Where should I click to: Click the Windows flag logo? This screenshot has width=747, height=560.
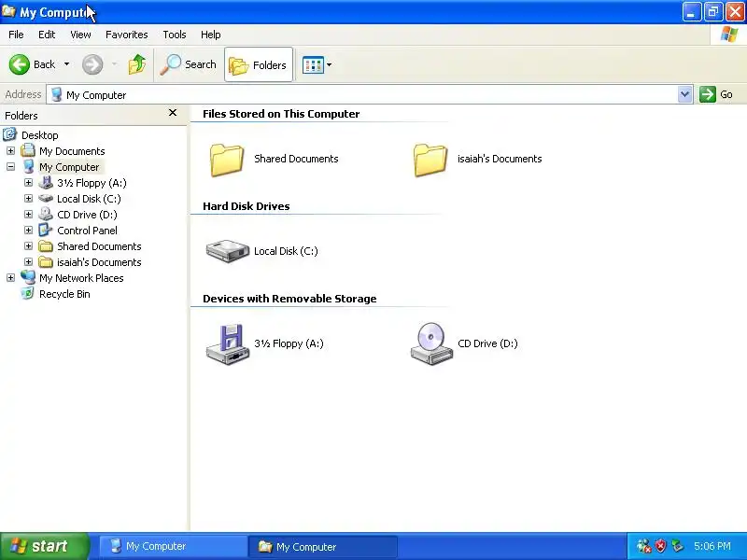pos(729,35)
